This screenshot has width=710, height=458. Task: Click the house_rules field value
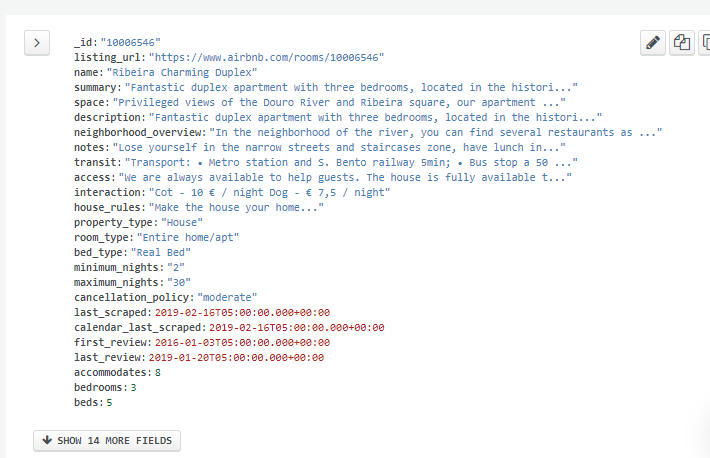click(x=236, y=207)
